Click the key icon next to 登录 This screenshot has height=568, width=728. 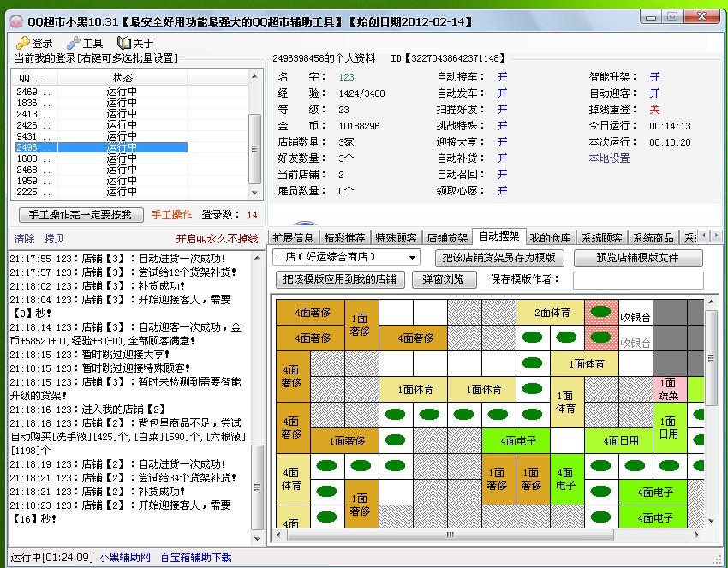click(x=21, y=43)
